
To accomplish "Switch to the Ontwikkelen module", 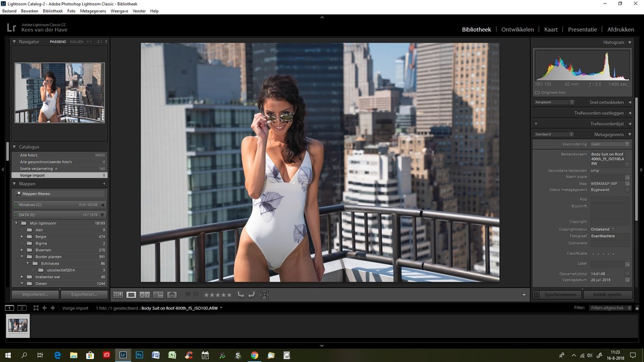I will pyautogui.click(x=517, y=29).
